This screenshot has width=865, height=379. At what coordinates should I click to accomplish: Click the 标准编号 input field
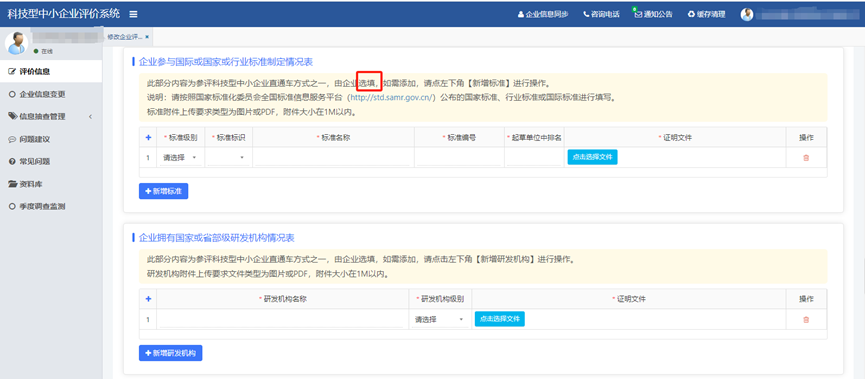click(x=458, y=158)
